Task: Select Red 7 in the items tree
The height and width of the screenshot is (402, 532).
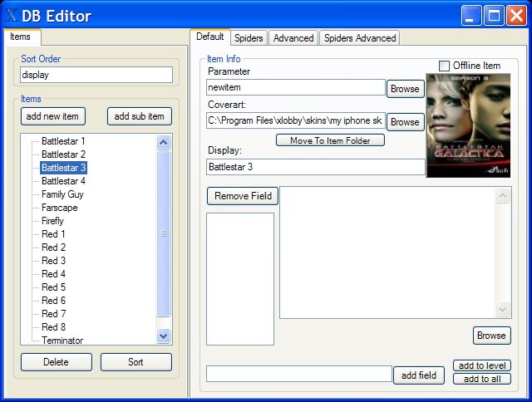Action: (53, 314)
